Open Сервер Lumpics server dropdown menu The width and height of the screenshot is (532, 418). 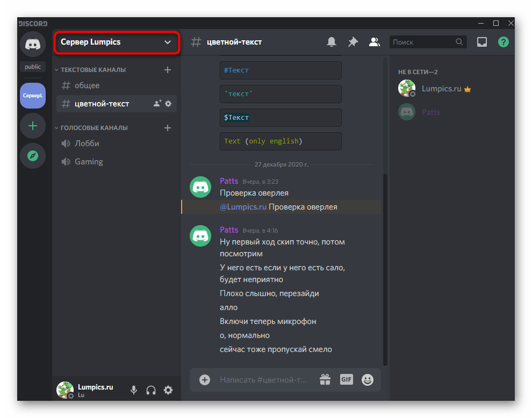pyautogui.click(x=117, y=42)
